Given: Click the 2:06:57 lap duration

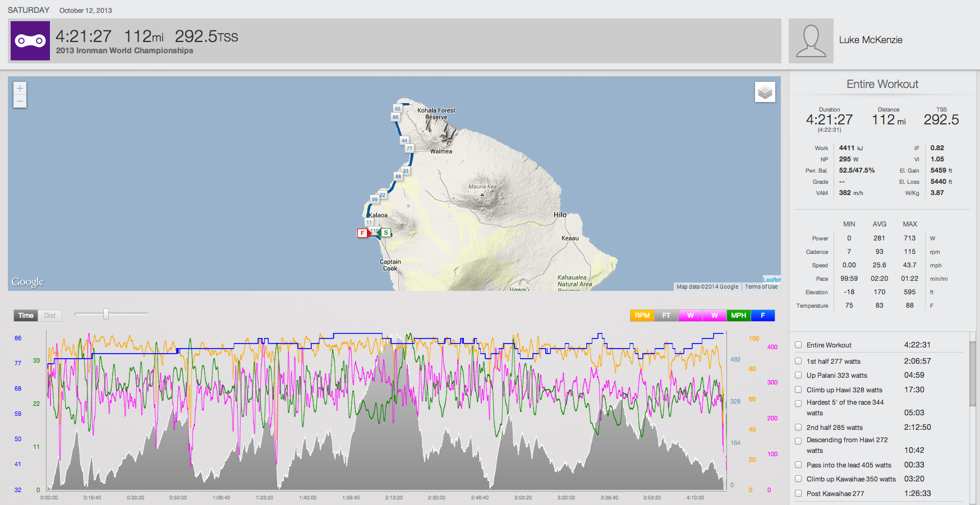Looking at the screenshot, I should pyautogui.click(x=917, y=361).
